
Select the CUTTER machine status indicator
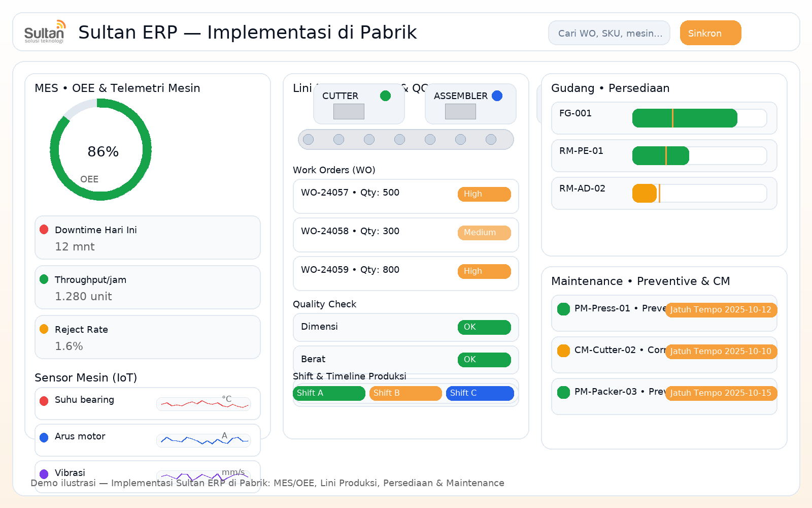(385, 95)
